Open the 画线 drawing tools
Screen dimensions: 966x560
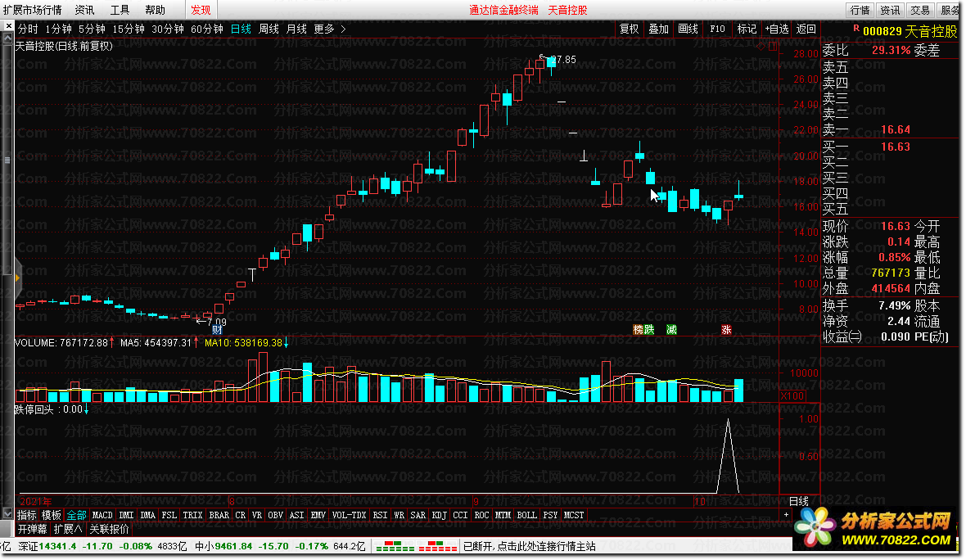tap(688, 29)
